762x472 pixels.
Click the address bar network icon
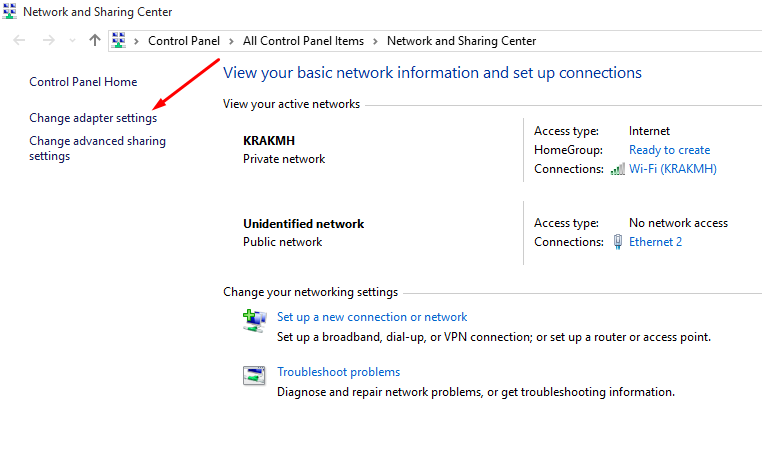coord(119,40)
